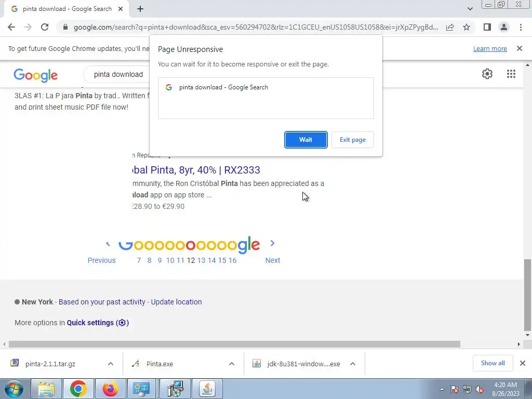Open Quick settings link
The image size is (532, 399).
point(98,323)
